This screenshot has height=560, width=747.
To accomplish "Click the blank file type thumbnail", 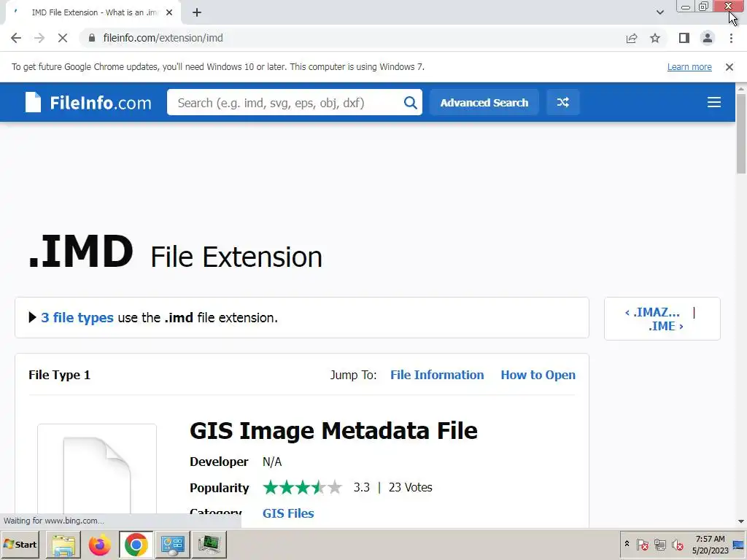I will tap(97, 469).
